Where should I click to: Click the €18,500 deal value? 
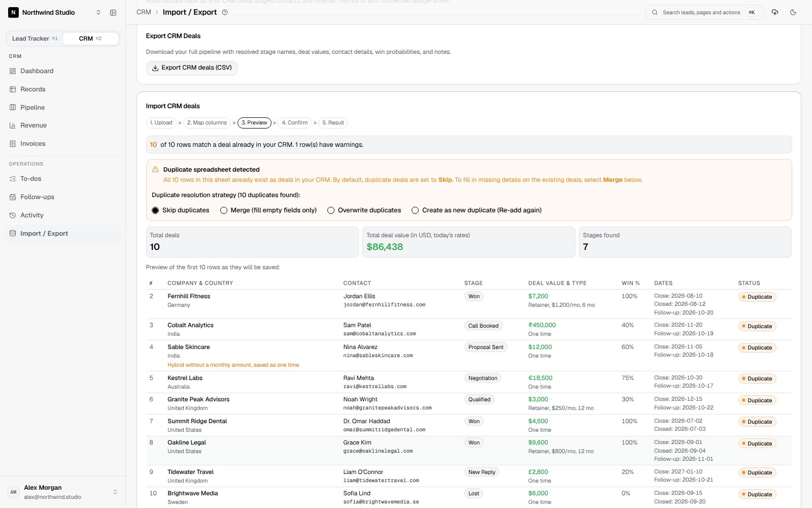point(540,378)
